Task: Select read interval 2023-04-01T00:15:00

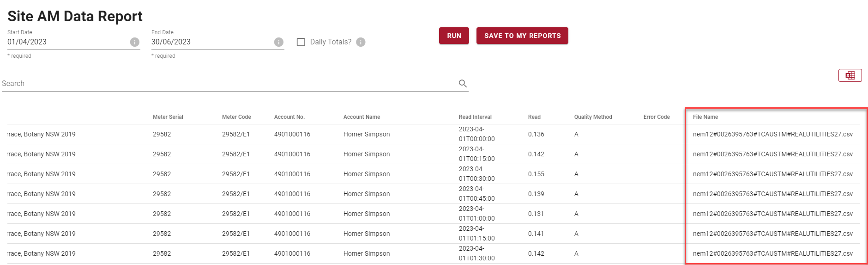Action: click(477, 154)
